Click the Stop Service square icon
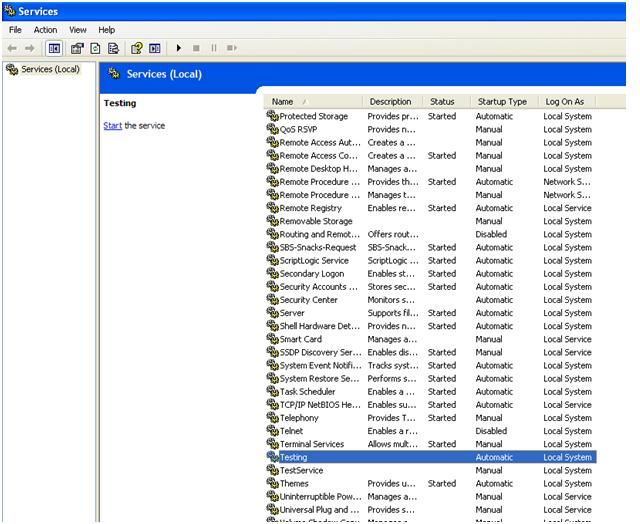Viewport: 640px width, 524px height. pos(196,48)
